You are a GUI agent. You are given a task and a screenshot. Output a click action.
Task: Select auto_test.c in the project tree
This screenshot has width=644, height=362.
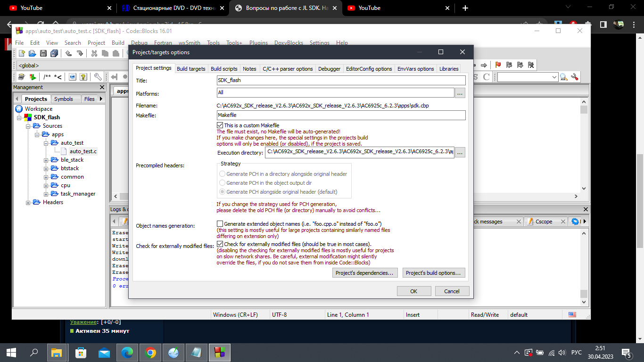[x=83, y=151]
